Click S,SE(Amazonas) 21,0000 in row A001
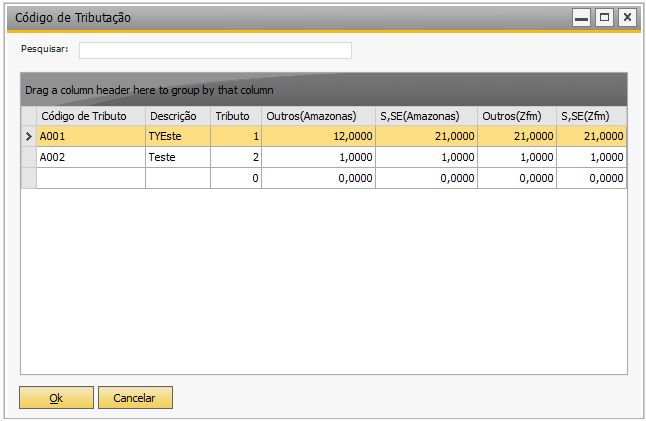The width and height of the screenshot is (646, 421). coord(426,136)
